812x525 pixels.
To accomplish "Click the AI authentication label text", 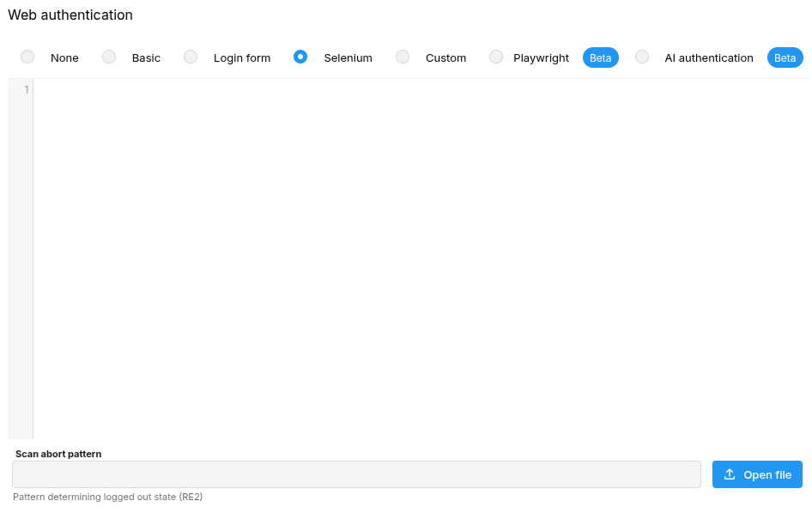I will point(709,58).
